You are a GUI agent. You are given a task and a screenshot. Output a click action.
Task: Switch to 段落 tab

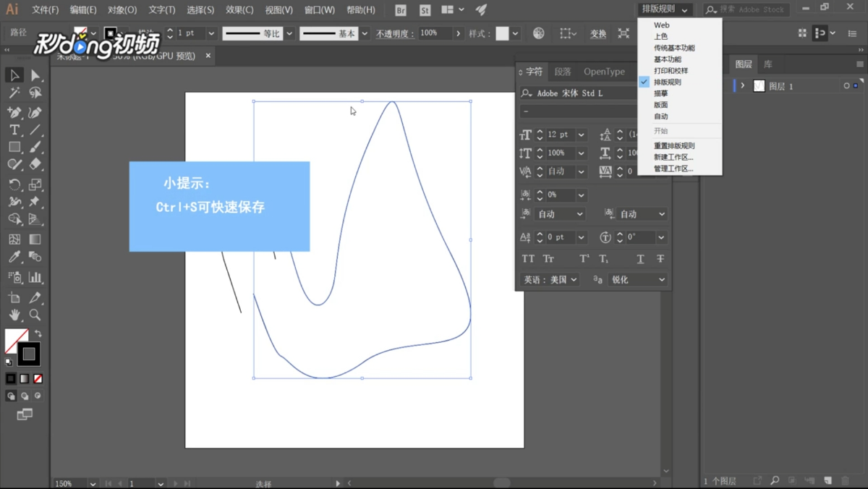pyautogui.click(x=563, y=72)
